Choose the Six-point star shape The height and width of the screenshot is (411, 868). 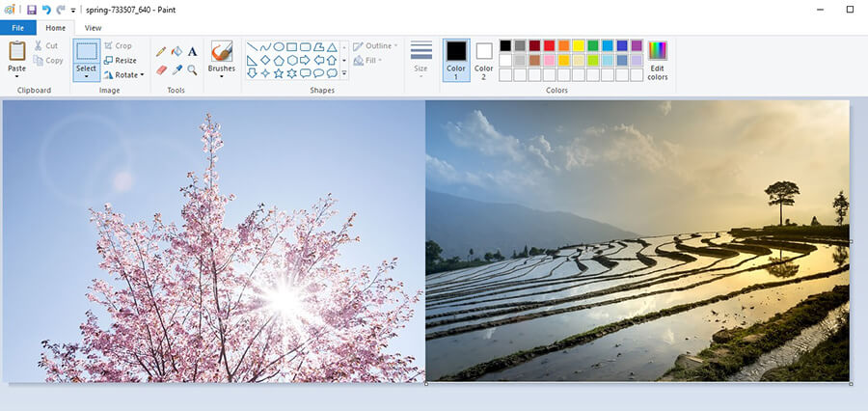click(291, 73)
